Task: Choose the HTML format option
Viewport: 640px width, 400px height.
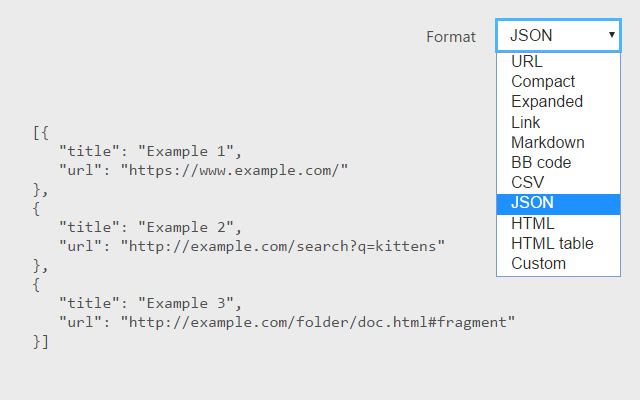Action: tap(533, 223)
